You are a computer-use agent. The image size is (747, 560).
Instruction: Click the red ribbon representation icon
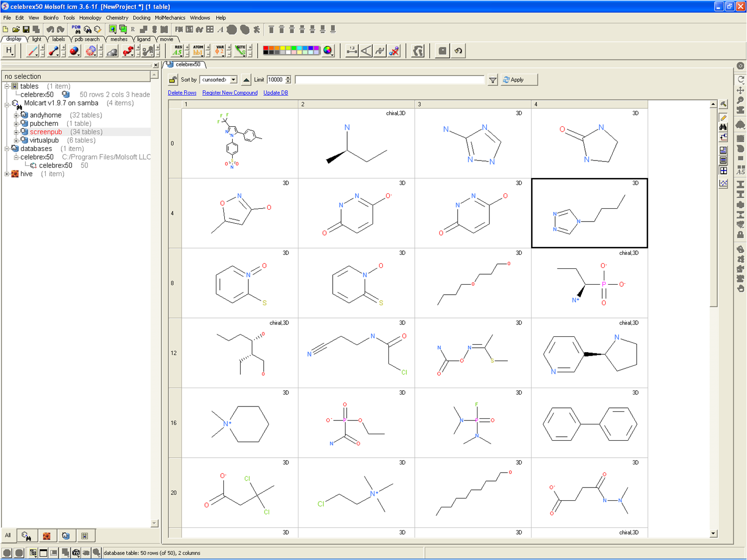click(128, 51)
